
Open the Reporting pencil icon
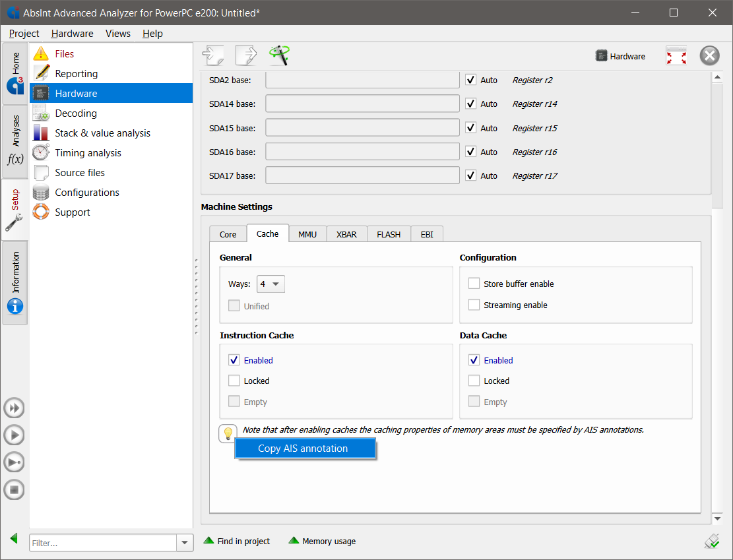[41, 73]
